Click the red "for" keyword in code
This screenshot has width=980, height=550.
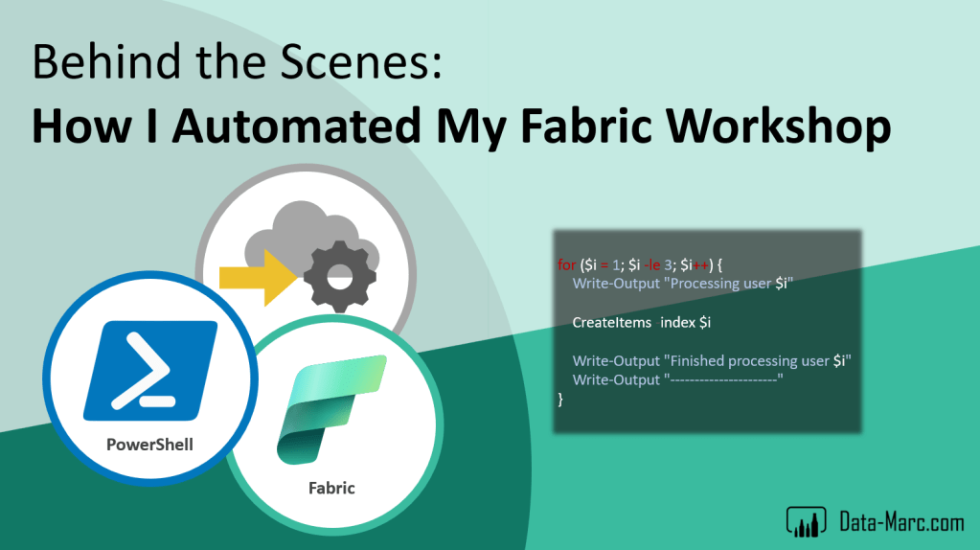pyautogui.click(x=565, y=264)
